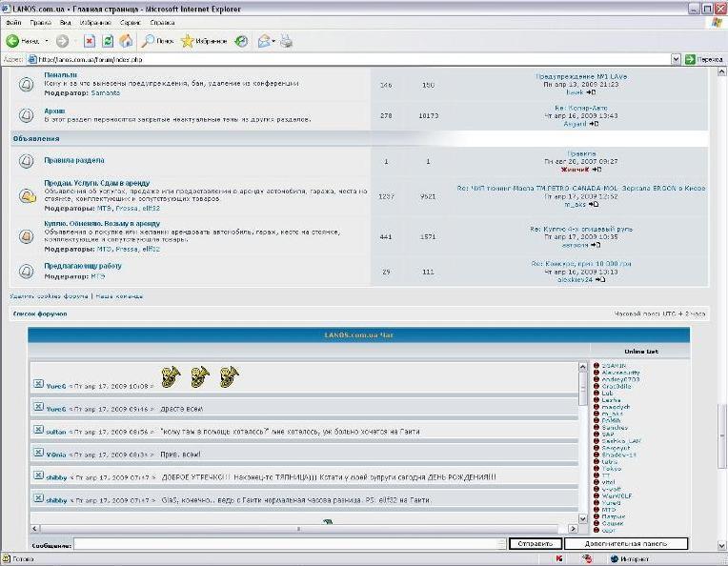Open the Файл menu
Viewport: 728px width, 566px height.
click(13, 22)
